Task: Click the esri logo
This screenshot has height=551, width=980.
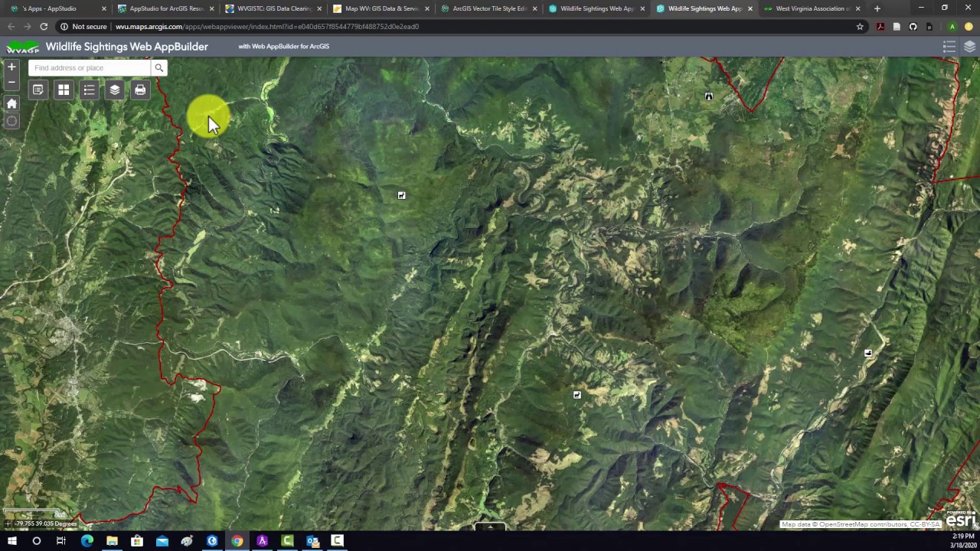Action: 962,520
